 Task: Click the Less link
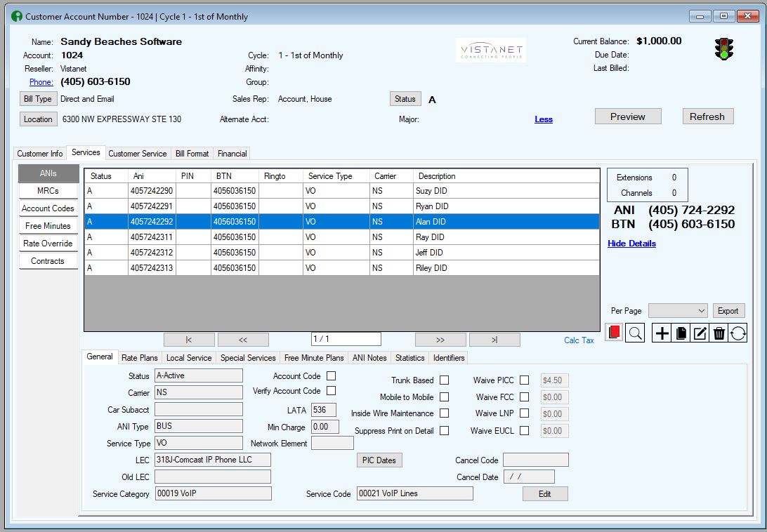(x=544, y=119)
